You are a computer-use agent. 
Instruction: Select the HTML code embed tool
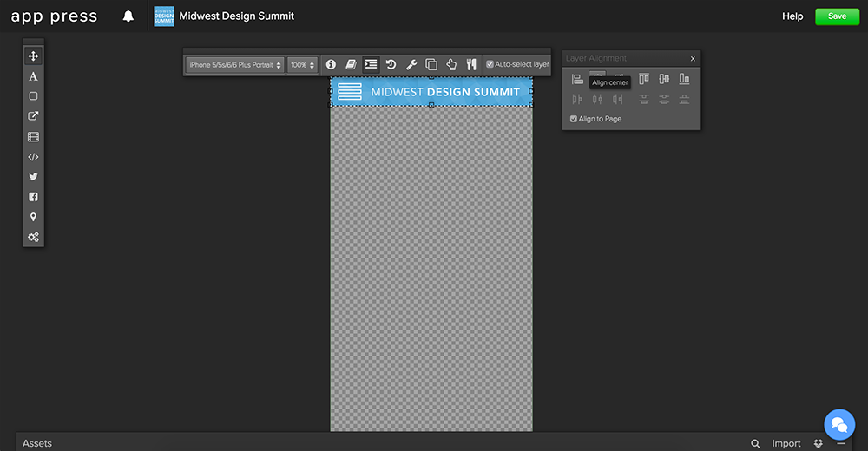33,157
